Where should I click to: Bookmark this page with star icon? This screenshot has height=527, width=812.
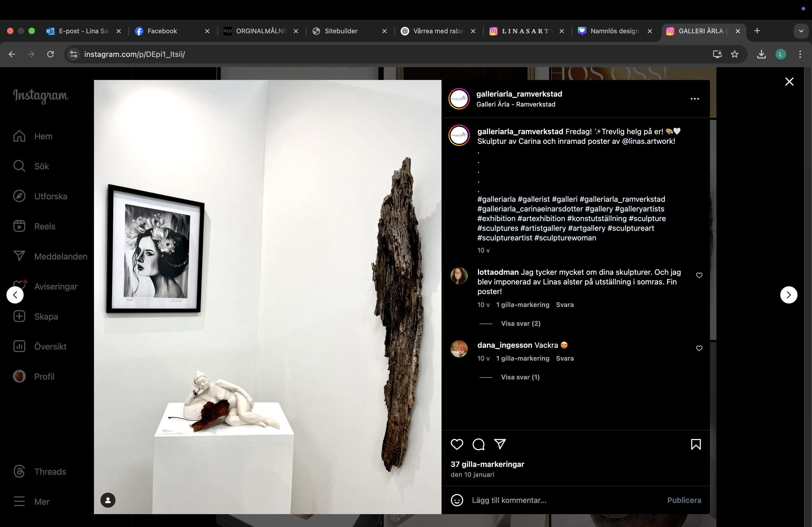click(x=735, y=54)
